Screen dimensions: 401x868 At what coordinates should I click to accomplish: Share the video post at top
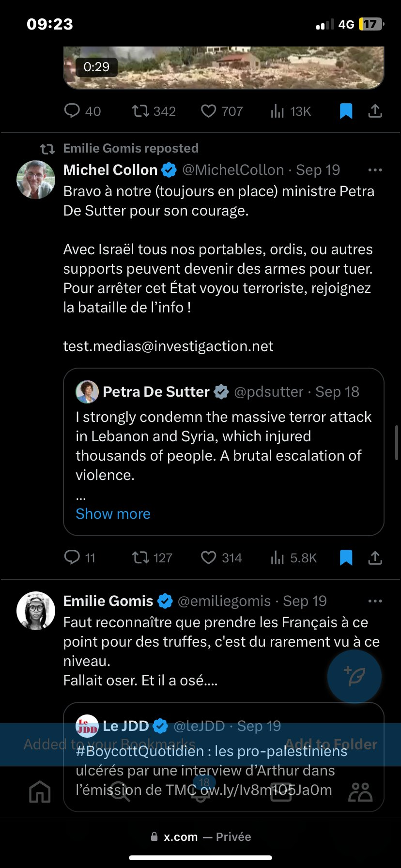coord(375,111)
